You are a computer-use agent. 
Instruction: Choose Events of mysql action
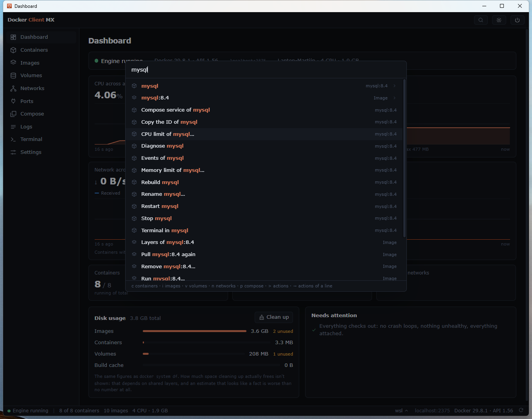click(x=264, y=158)
